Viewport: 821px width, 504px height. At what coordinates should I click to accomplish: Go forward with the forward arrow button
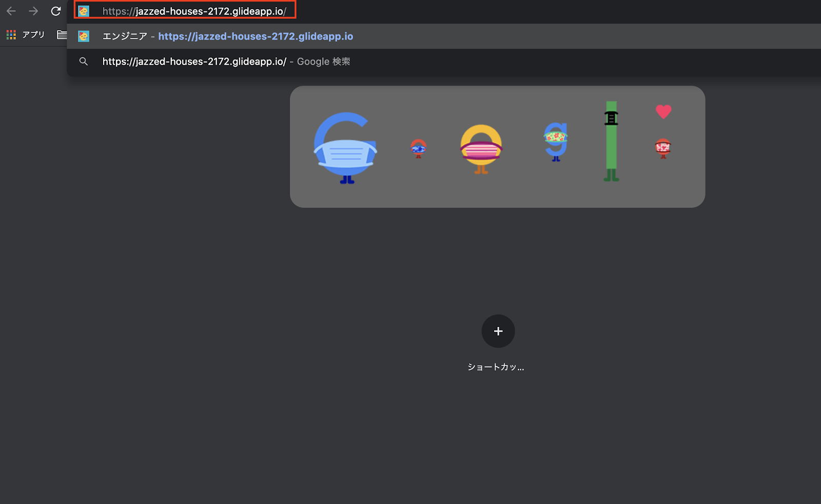tap(33, 11)
